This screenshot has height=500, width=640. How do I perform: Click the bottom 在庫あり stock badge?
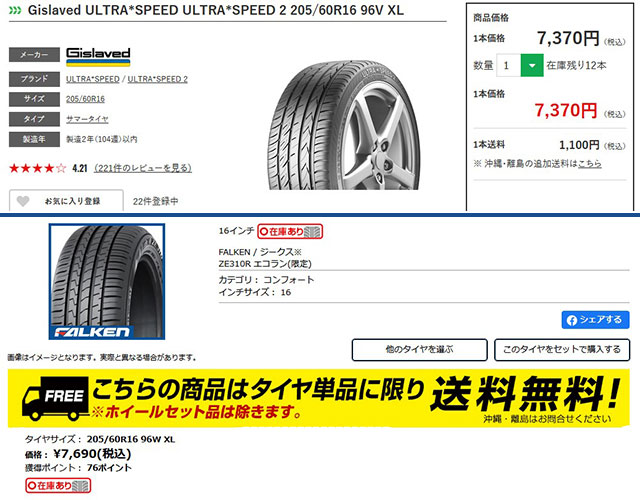[58, 486]
